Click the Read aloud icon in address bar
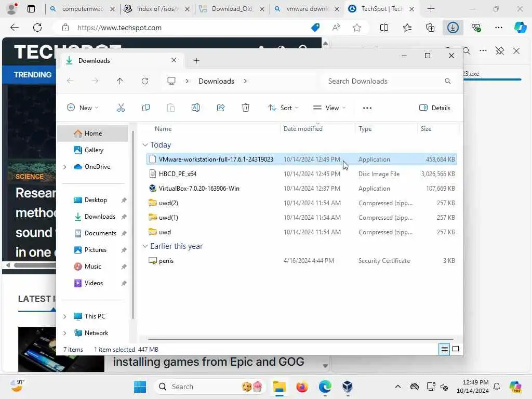The height and width of the screenshot is (399, 532). coord(336,28)
